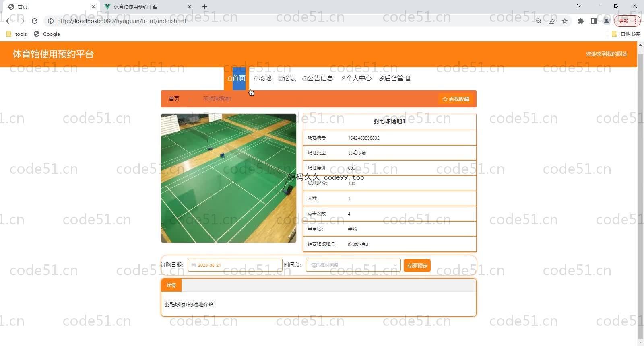
Task: Go forward using browser forward arrow
Action: [x=22, y=21]
